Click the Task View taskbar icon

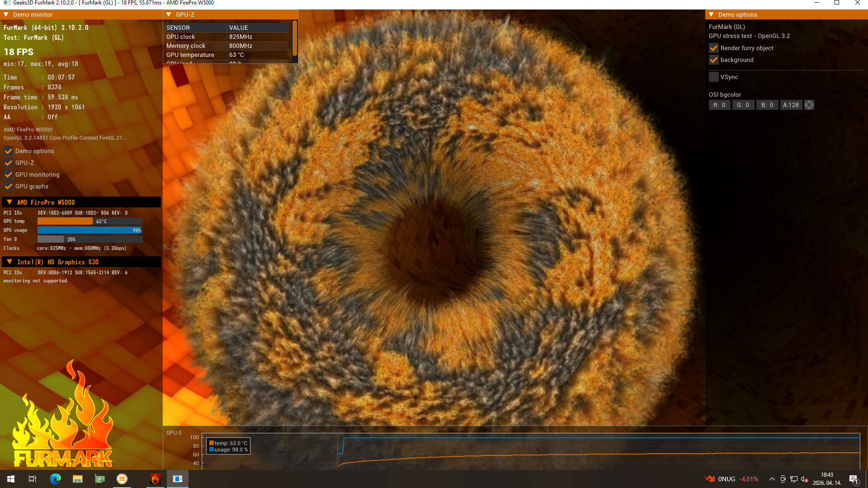pyautogui.click(x=33, y=479)
